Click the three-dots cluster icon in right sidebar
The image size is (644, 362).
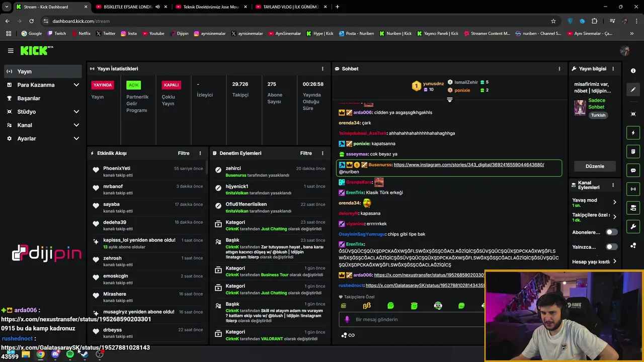(x=633, y=245)
